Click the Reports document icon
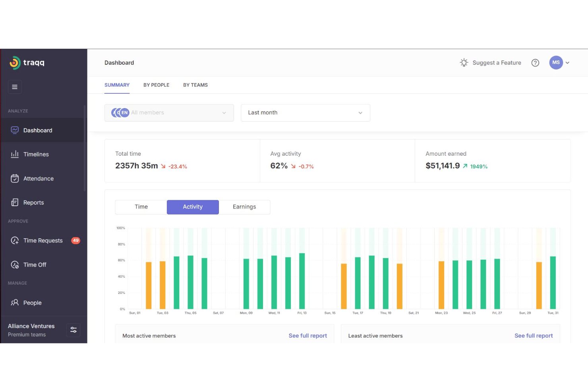 click(15, 203)
